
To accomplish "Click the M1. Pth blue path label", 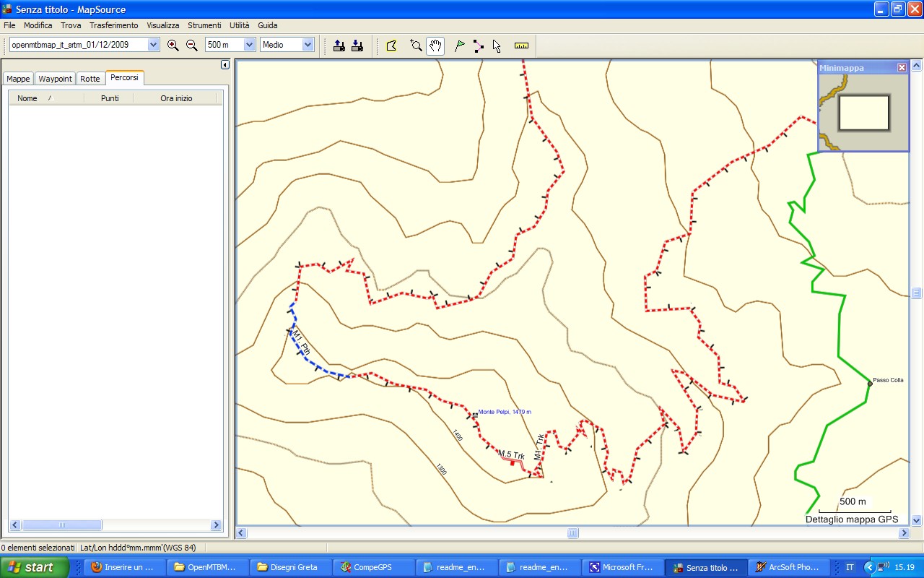I will coord(301,341).
